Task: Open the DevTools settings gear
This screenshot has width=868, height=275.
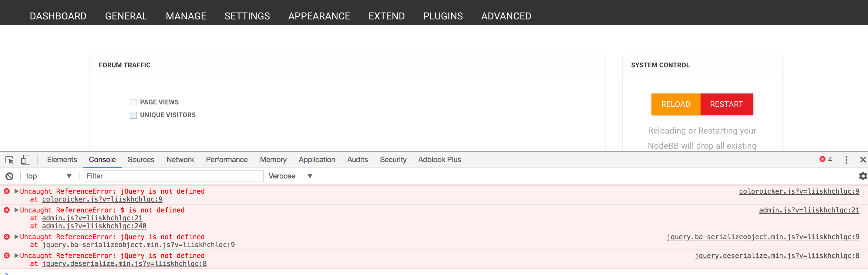Action: click(863, 176)
